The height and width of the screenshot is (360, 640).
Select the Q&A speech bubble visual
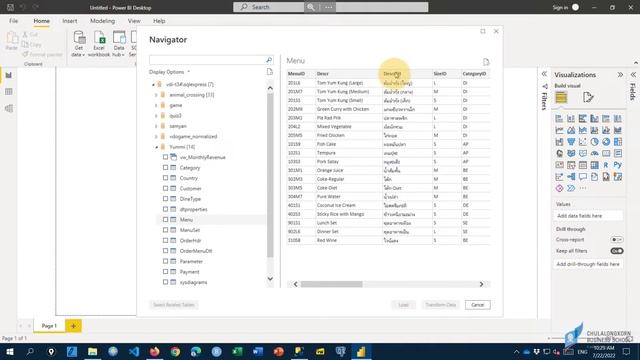pos(582,177)
